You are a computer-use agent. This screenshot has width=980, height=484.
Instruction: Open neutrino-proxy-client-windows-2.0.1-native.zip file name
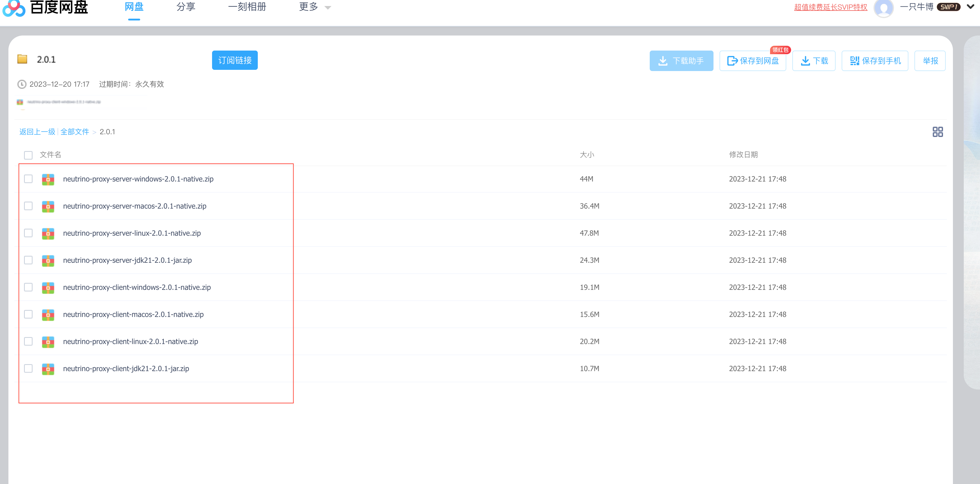click(x=137, y=287)
